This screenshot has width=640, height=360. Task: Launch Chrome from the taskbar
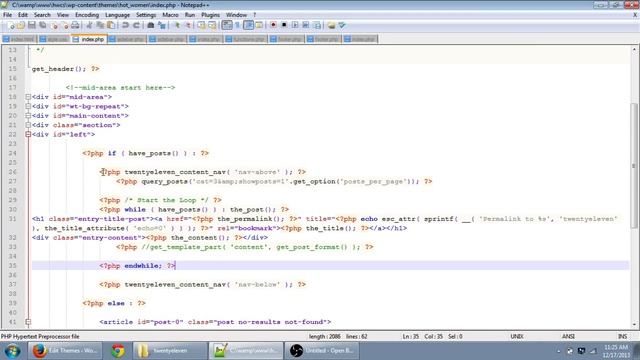[118, 351]
